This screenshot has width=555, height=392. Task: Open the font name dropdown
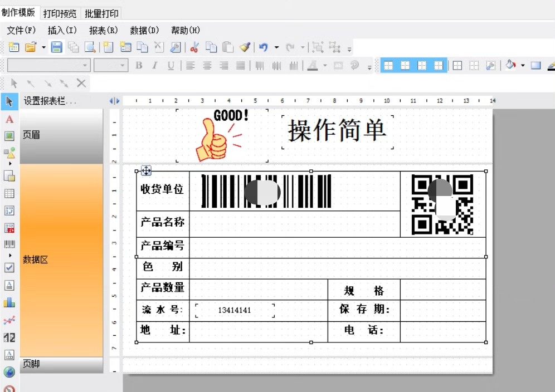pyautogui.click(x=85, y=66)
